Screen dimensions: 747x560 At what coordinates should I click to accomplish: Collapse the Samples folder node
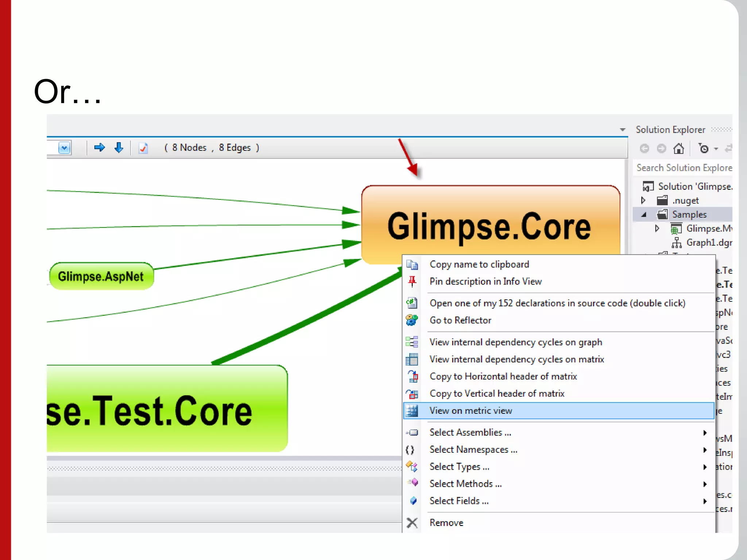click(644, 215)
